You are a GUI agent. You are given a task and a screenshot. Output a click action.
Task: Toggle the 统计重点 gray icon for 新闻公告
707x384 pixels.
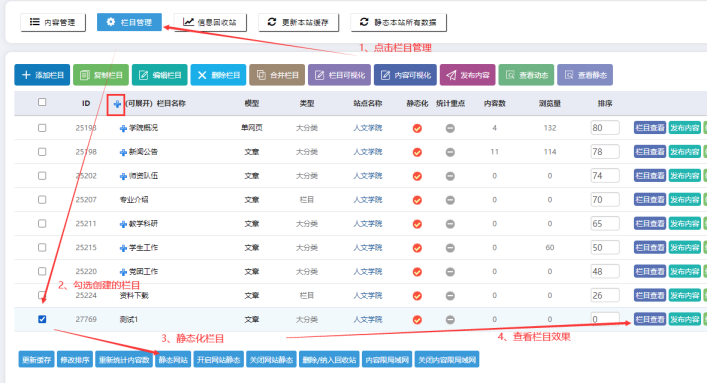click(x=450, y=152)
